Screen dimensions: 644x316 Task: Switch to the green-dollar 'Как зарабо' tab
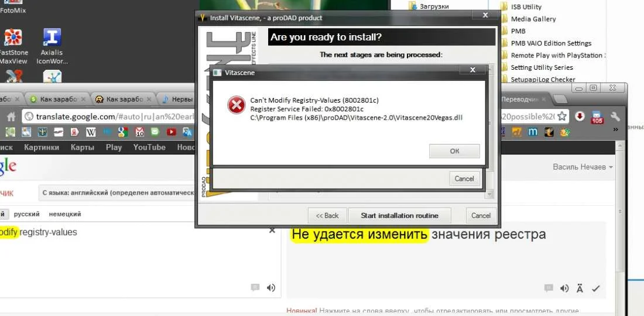58,99
